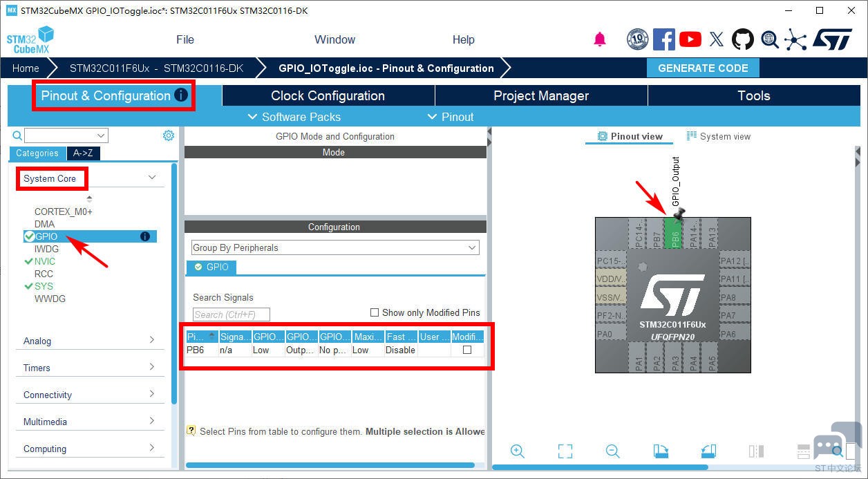Click the network community hub icon

(x=795, y=39)
